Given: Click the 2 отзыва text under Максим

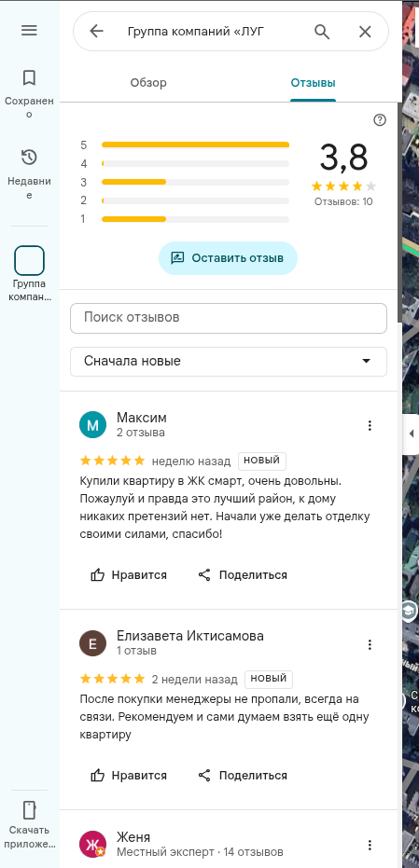Looking at the screenshot, I should pos(141,433).
